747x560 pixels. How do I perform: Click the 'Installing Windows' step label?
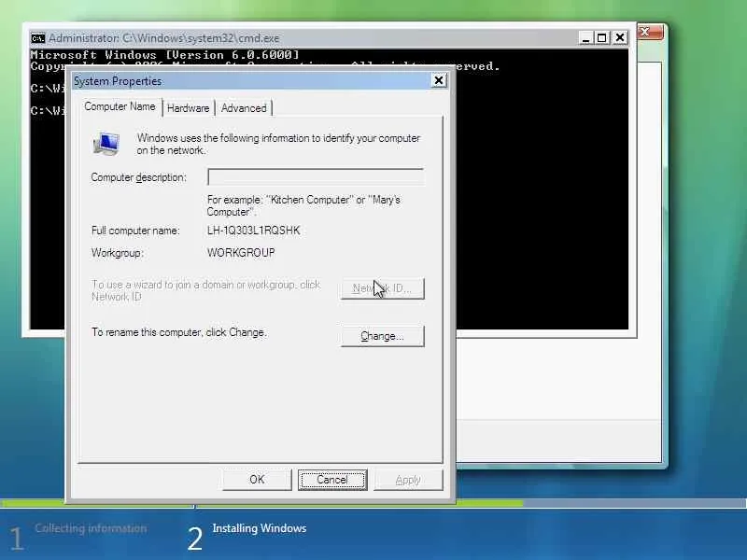pos(260,528)
